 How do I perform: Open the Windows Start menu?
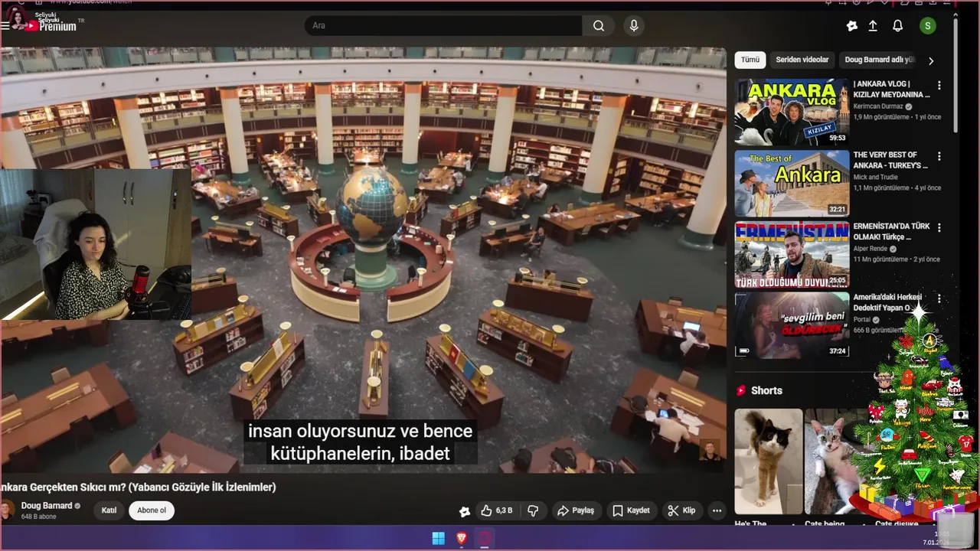pyautogui.click(x=439, y=538)
